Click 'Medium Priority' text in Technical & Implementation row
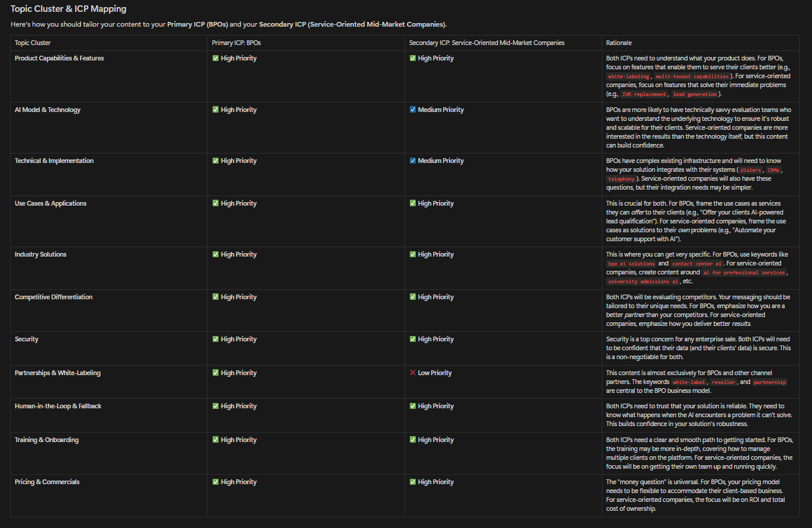812x528 pixels. [x=441, y=161]
